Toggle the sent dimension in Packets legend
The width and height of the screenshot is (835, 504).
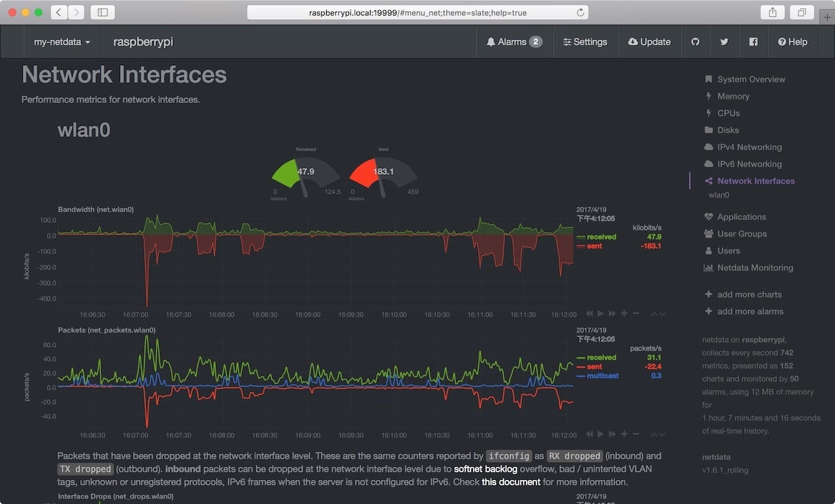coord(594,367)
